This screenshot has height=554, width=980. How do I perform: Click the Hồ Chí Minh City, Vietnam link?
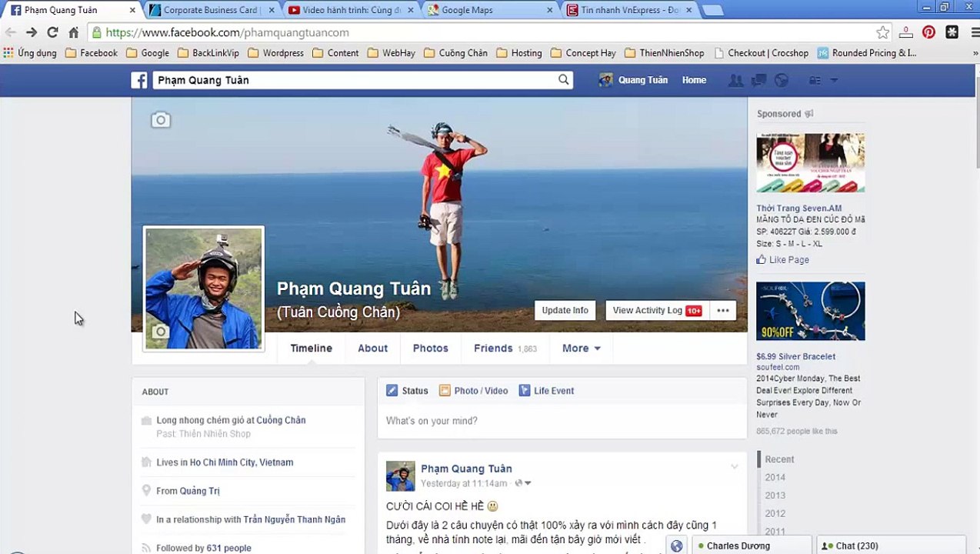click(x=242, y=462)
